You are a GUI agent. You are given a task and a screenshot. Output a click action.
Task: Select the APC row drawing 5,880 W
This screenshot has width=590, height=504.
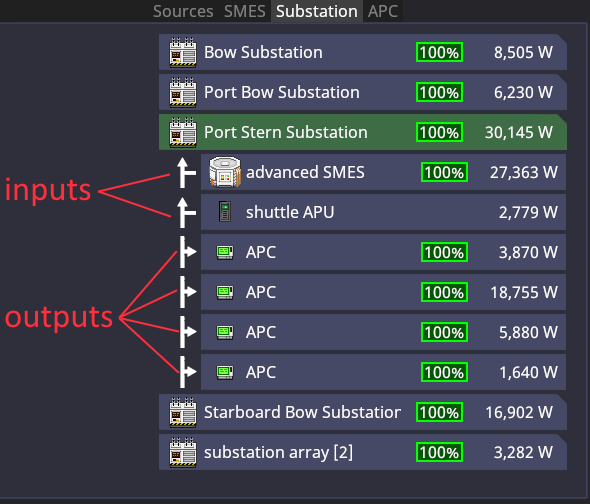[x=383, y=332]
